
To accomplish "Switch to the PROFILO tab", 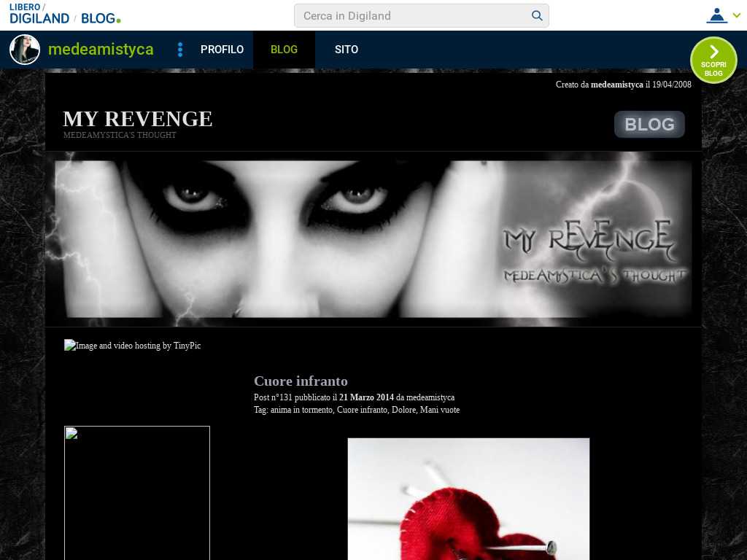I will (222, 50).
